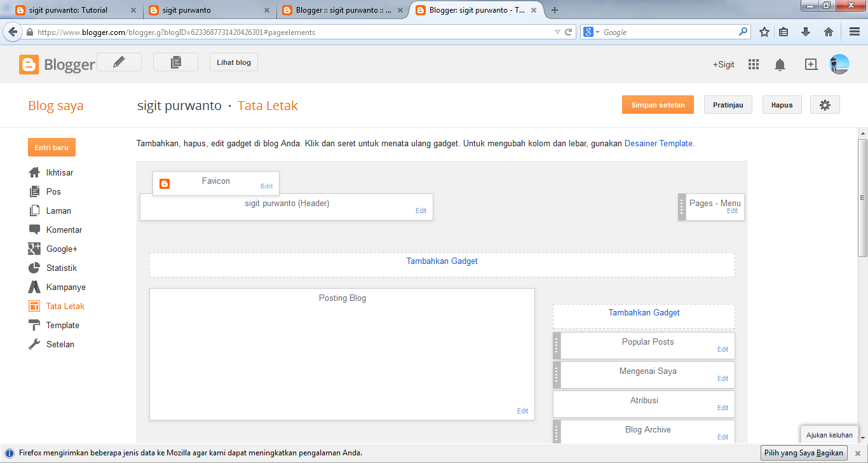The height and width of the screenshot is (463, 868).
Task: Edit the Mengenai Saya gadget
Action: click(722, 378)
